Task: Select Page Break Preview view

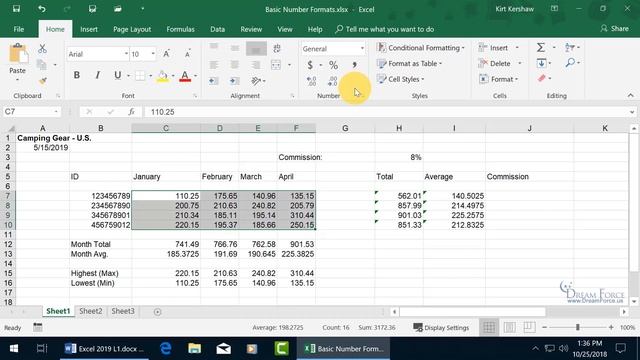Action: click(529, 327)
